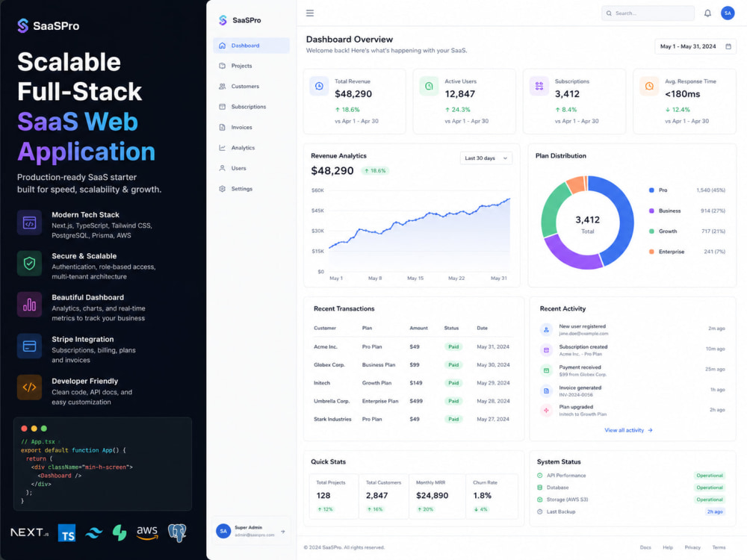This screenshot has height=560, width=747.
Task: Click the AWS logo
Action: pyautogui.click(x=146, y=533)
